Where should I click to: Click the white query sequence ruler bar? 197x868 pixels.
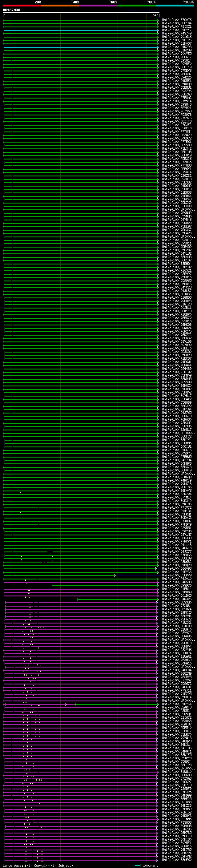81,12
